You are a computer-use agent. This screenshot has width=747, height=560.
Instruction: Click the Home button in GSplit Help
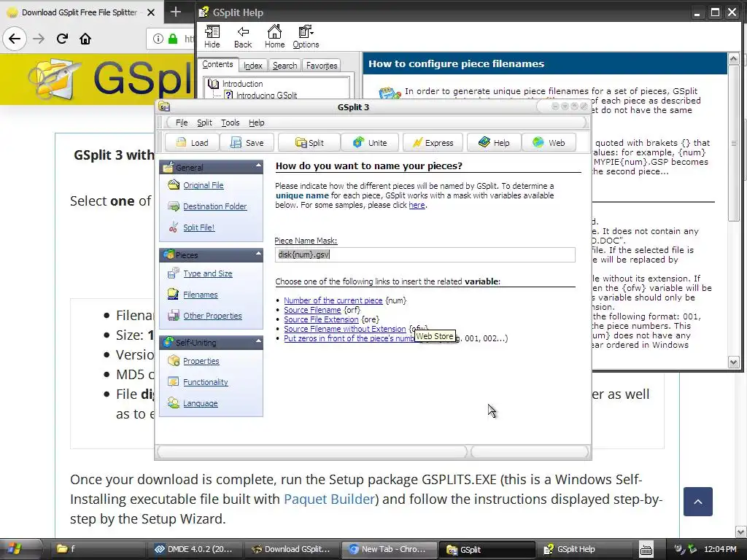point(274,36)
